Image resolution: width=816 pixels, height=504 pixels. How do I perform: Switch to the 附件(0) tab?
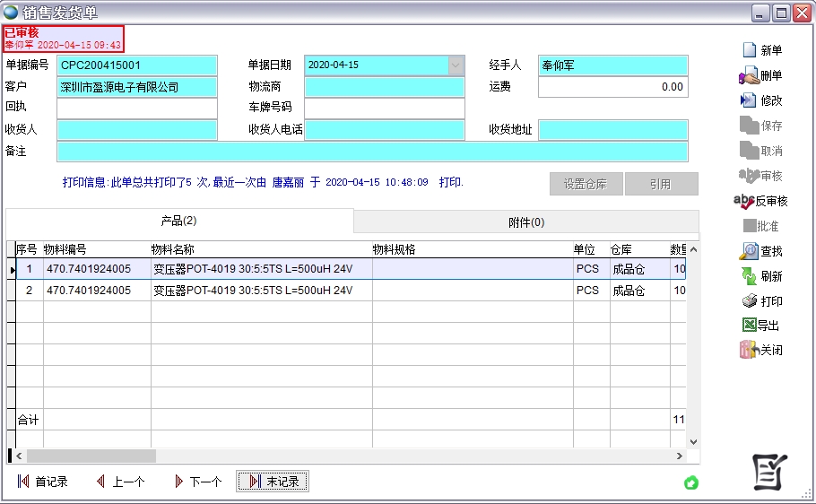526,222
